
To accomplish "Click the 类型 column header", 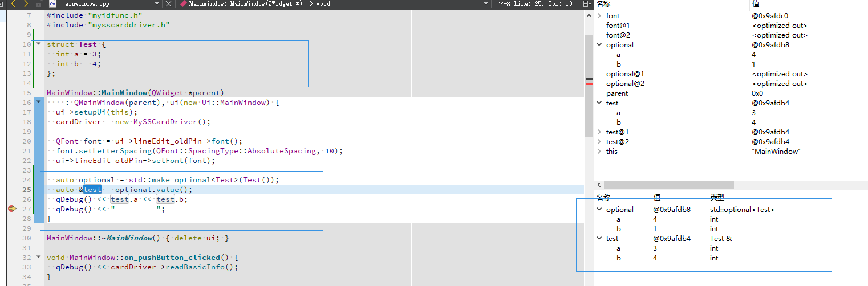I will pos(717,197).
